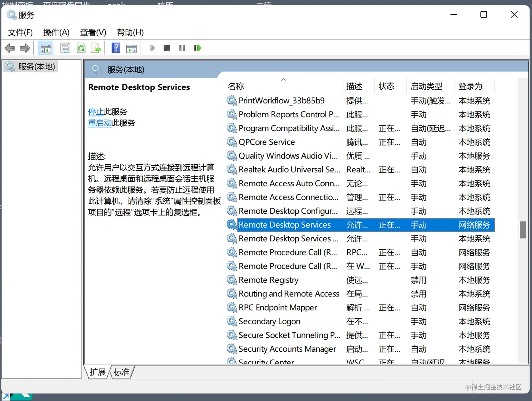Click the 禁用 startup type of Remote Registry
532x401 pixels.
(418, 280)
